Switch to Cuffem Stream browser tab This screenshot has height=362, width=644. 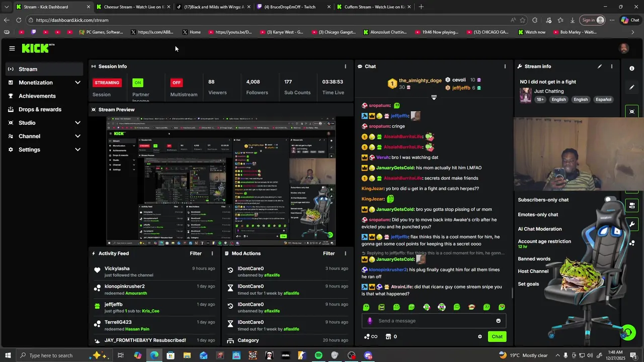point(373,7)
